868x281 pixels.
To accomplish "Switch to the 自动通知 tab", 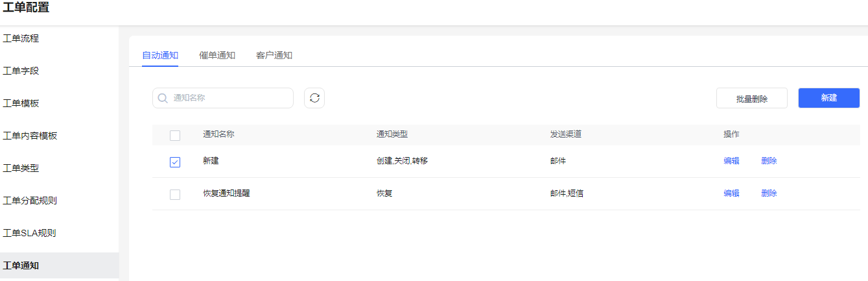I will tap(160, 55).
